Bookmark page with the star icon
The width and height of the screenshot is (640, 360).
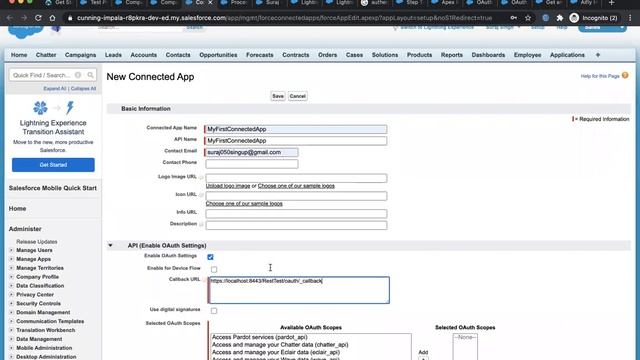click(528, 18)
